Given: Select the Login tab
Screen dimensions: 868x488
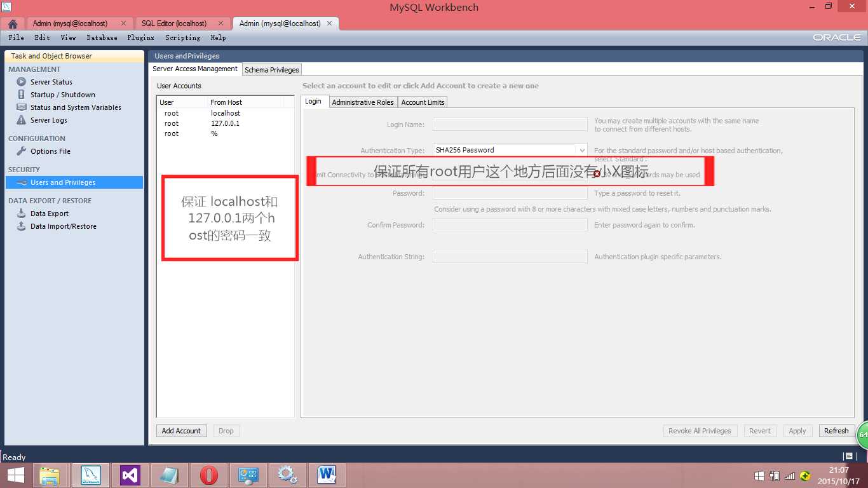Looking at the screenshot, I should 313,102.
